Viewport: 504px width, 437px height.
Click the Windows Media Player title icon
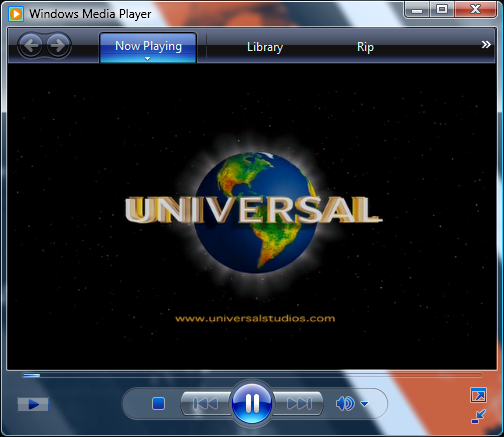click(x=16, y=14)
